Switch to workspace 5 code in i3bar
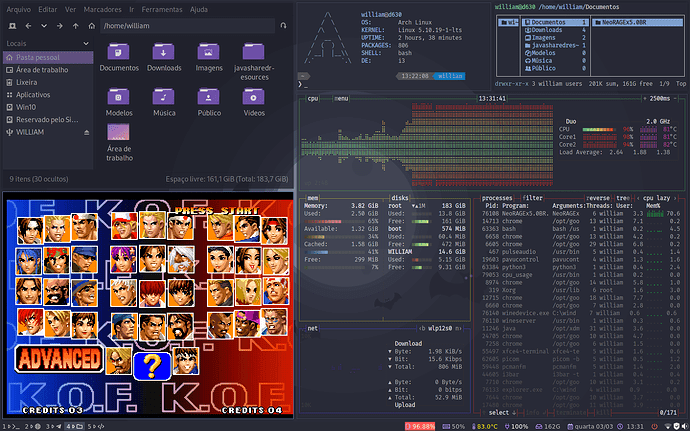The width and height of the screenshot is (690, 431). [x=95, y=426]
